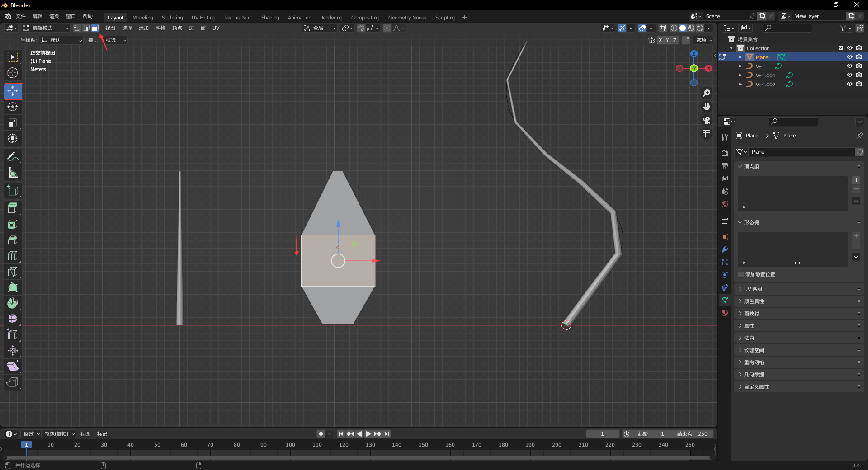This screenshot has width=868, height=470.
Task: Activate the Rotate tool
Action: coord(13,107)
